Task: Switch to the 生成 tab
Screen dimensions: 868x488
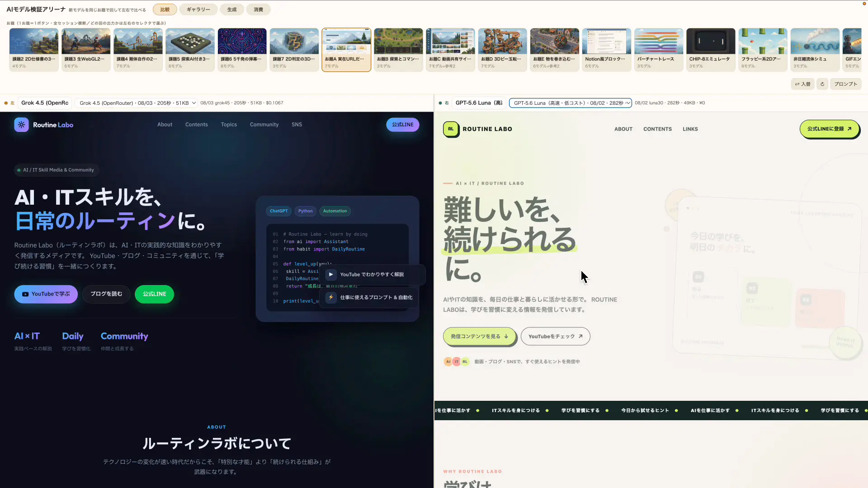Action: click(x=232, y=9)
